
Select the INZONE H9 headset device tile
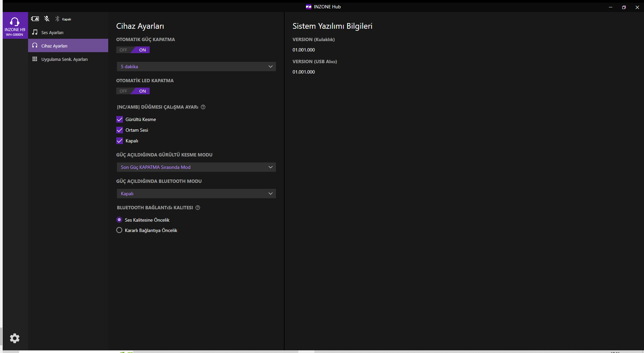[x=15, y=25]
